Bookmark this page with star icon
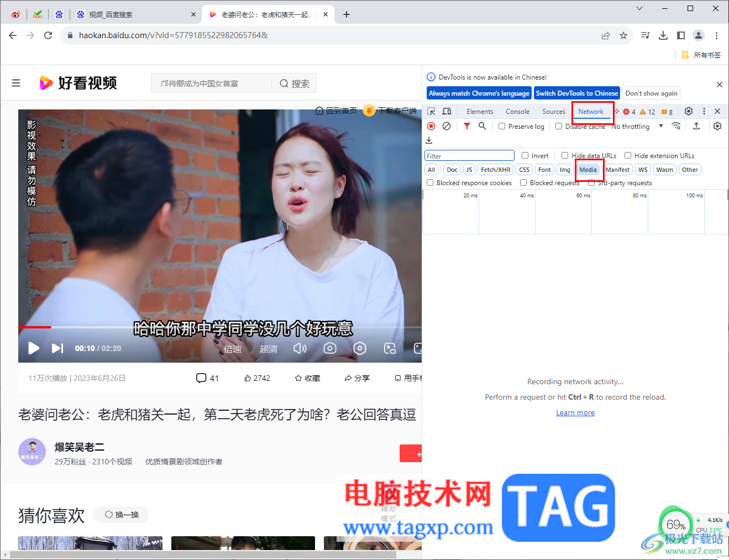This screenshot has height=560, width=729. 623,35
